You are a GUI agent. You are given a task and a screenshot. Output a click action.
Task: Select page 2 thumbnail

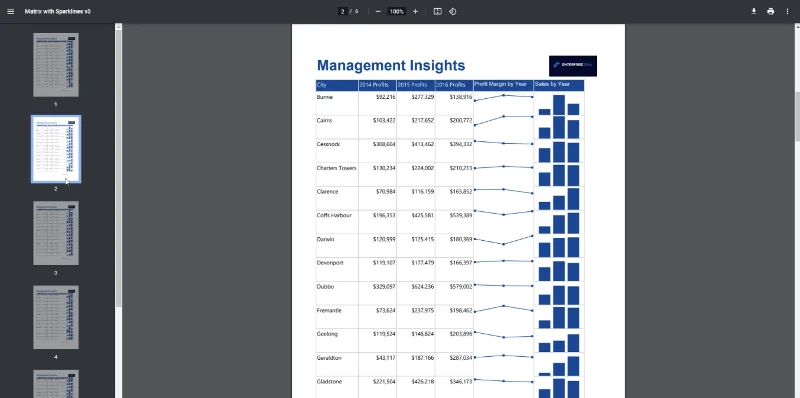point(56,149)
